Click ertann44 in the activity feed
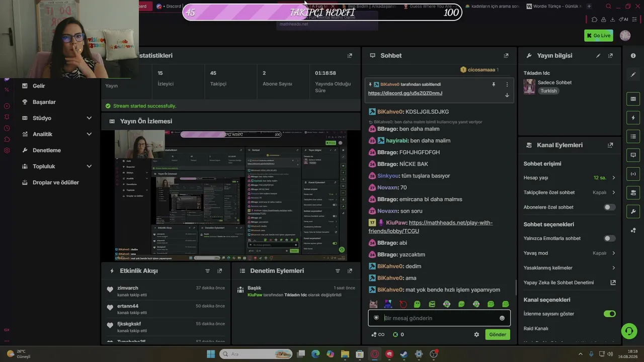644x362 pixels. tap(128, 306)
